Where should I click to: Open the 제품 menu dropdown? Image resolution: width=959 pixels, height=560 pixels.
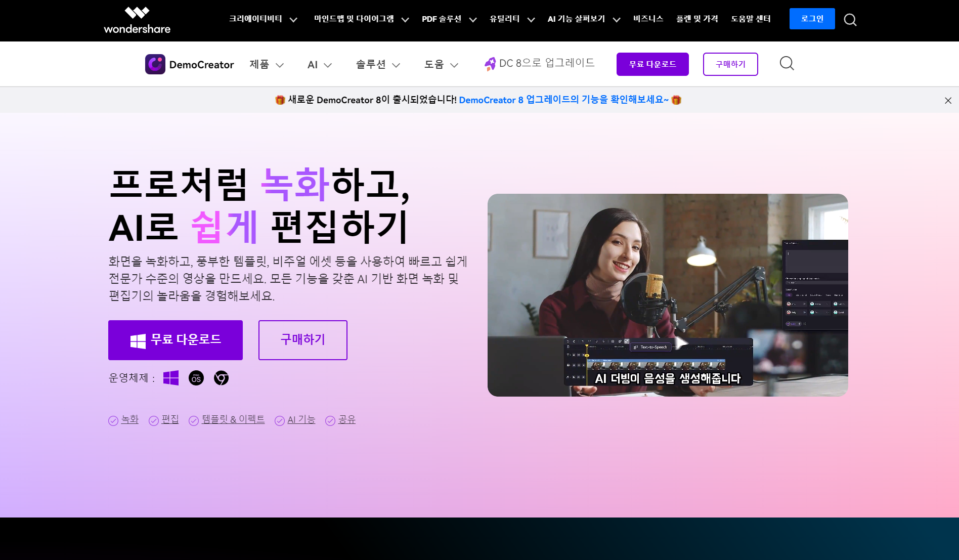click(x=267, y=64)
